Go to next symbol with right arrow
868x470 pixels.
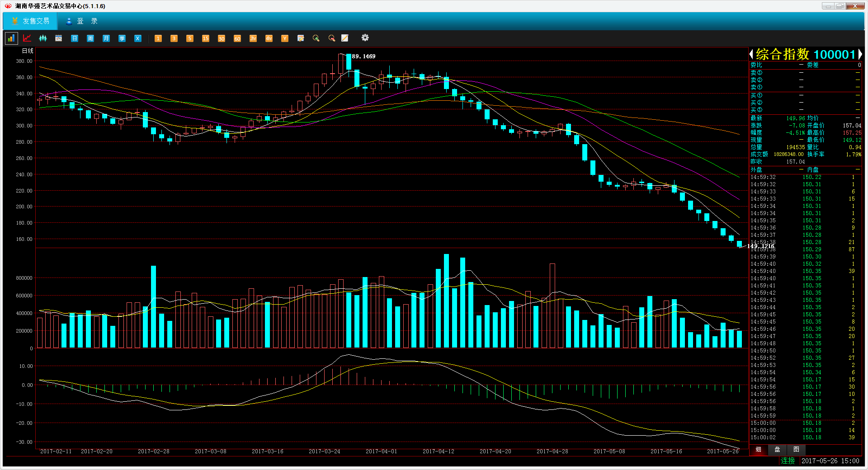pyautogui.click(x=860, y=55)
